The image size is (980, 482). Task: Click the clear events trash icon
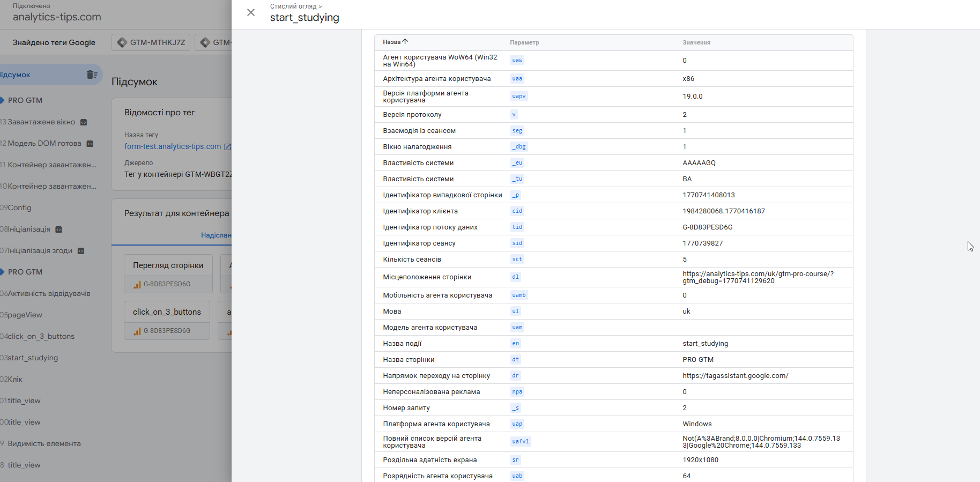pos(92,75)
